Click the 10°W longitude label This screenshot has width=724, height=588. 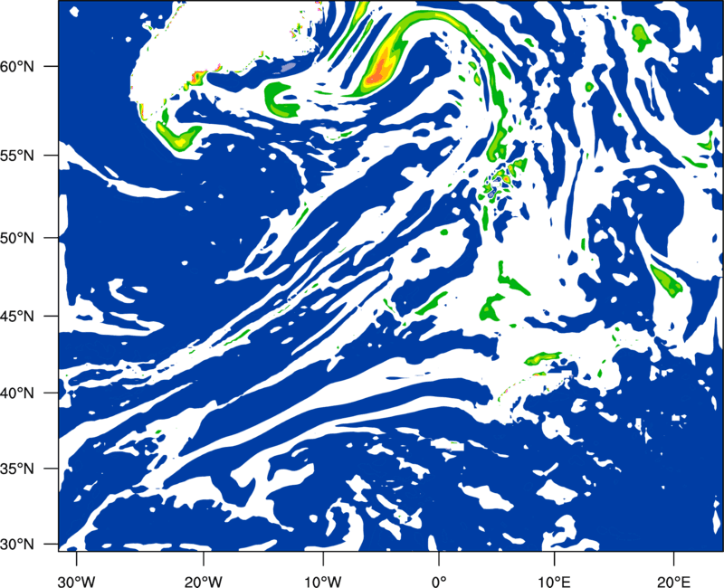coord(323,582)
